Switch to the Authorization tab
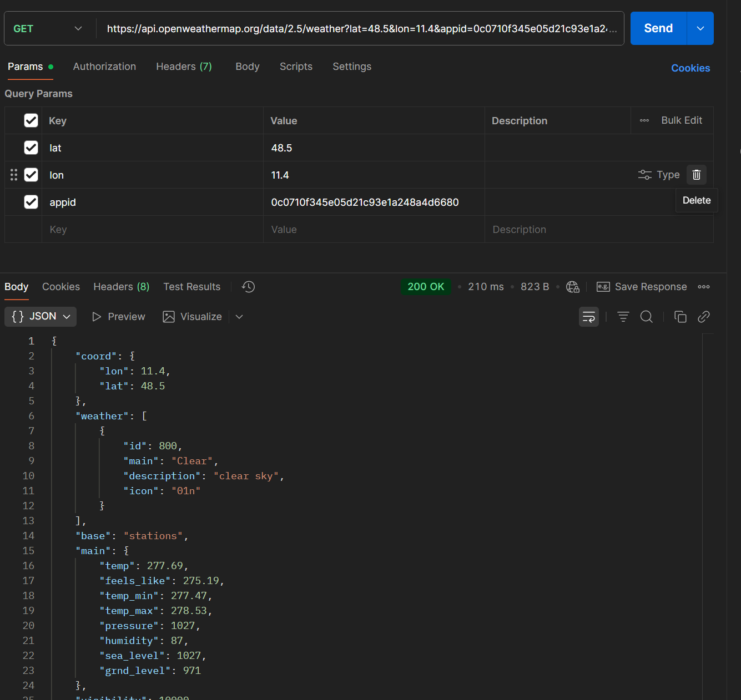 [x=104, y=67]
